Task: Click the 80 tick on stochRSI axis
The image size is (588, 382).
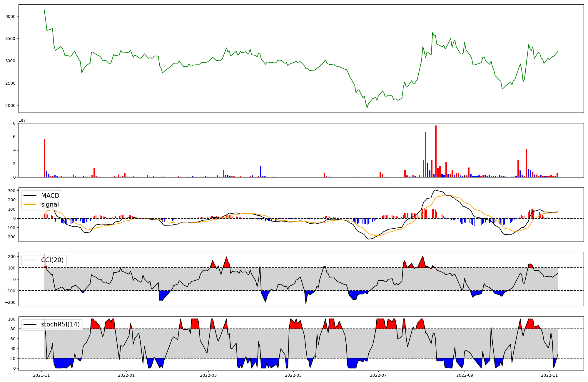Action: (13, 329)
